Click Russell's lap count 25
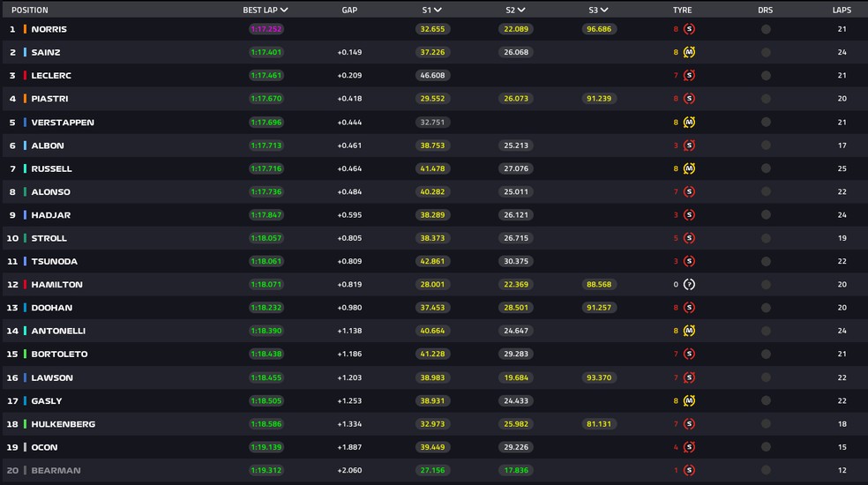 [x=842, y=168]
